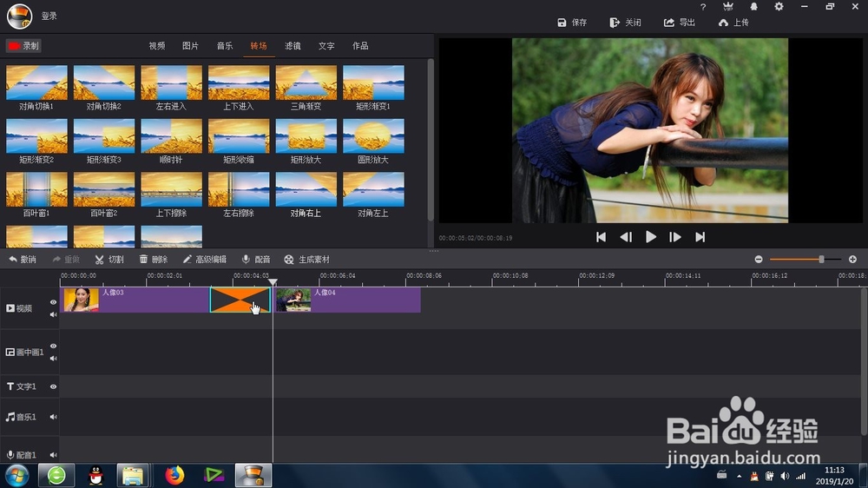
Task: Select the 对角左上 transition
Action: tap(373, 189)
